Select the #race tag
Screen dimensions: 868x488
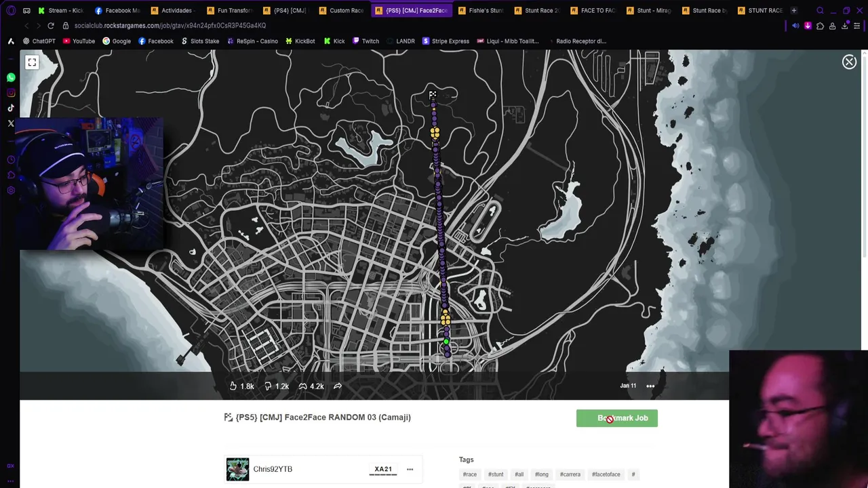[x=470, y=474]
